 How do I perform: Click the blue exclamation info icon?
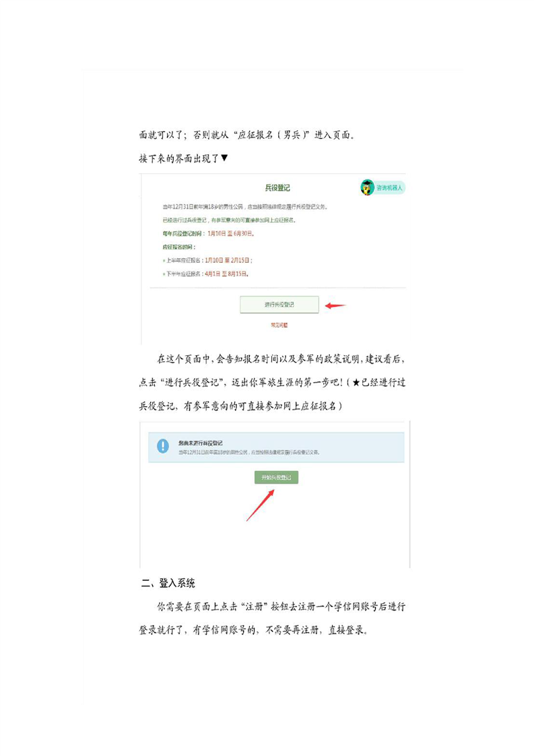163,446
